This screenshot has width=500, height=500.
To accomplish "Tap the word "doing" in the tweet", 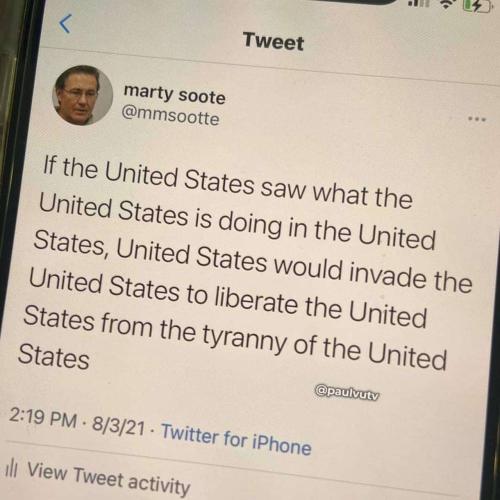I will (x=250, y=225).
